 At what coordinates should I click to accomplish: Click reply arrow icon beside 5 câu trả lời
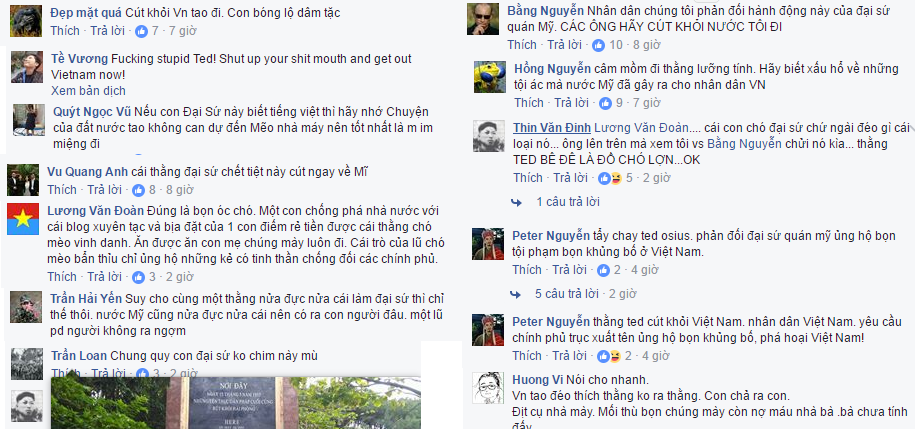(x=516, y=294)
